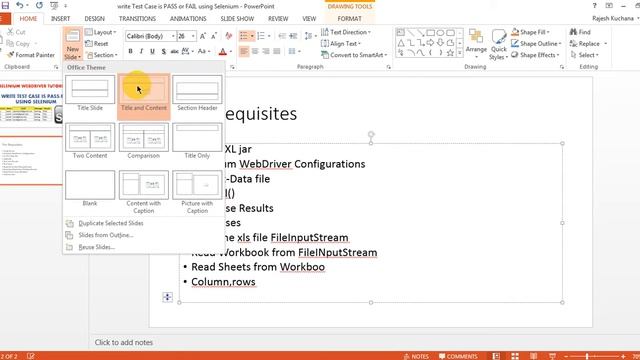640x360 pixels.
Task: Activate the Format Painter
Action: tap(31, 55)
